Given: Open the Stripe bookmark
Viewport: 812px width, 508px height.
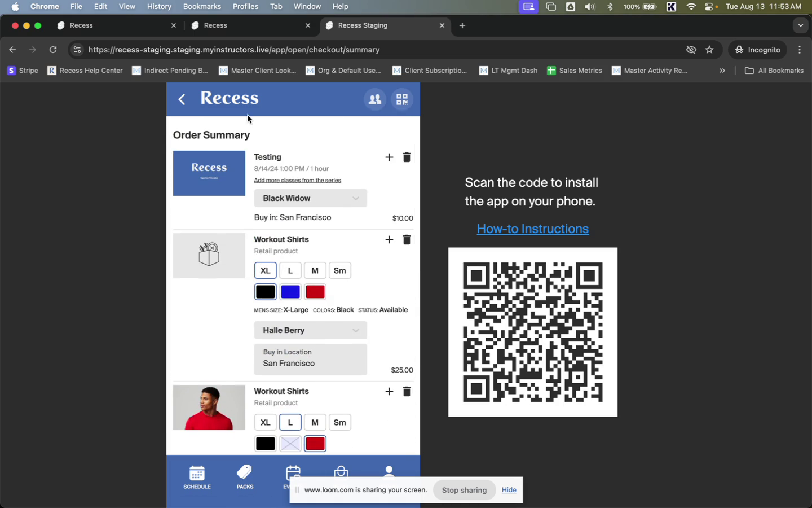Looking at the screenshot, I should 23,71.
